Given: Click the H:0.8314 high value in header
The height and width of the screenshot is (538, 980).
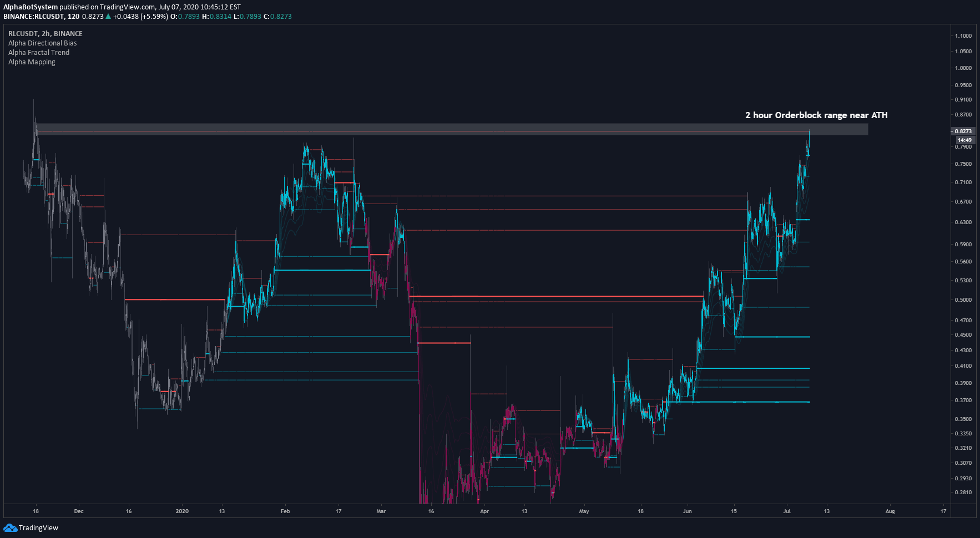Looking at the screenshot, I should coord(216,17).
